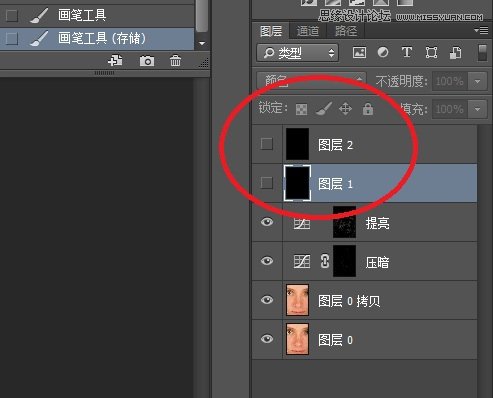Image resolution: width=493 pixels, height=398 pixels.
Task: Select the 画笔工具 (存储) history state
Action: point(97,39)
